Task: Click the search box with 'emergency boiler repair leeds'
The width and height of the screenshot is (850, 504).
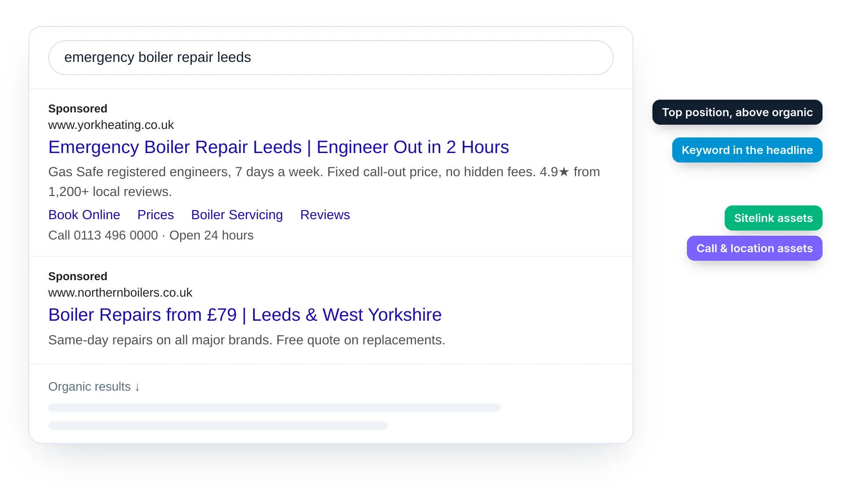Action: [x=330, y=58]
